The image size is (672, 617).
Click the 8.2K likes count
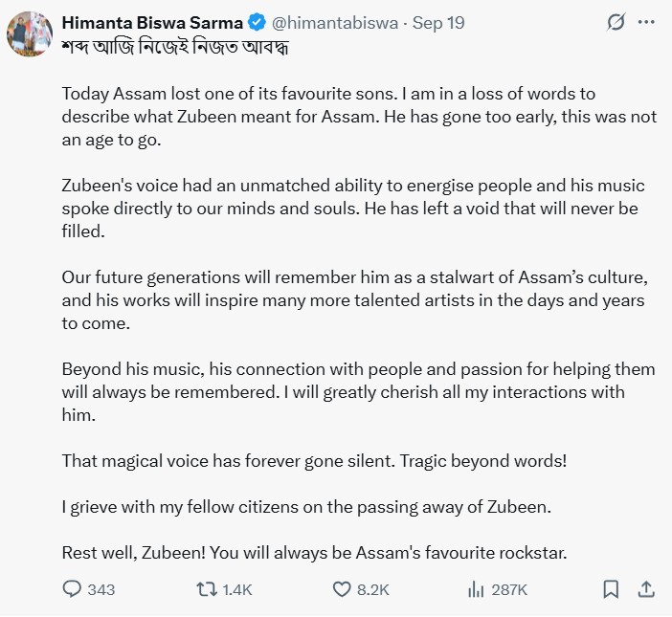[x=372, y=589]
